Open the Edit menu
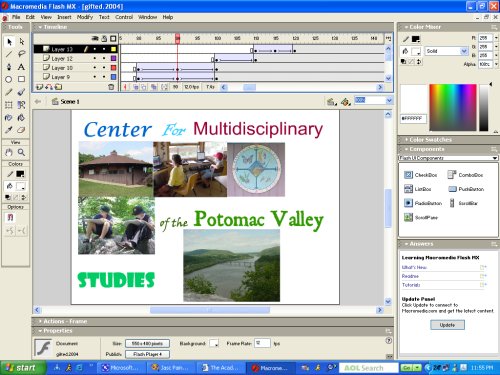 [x=30, y=17]
